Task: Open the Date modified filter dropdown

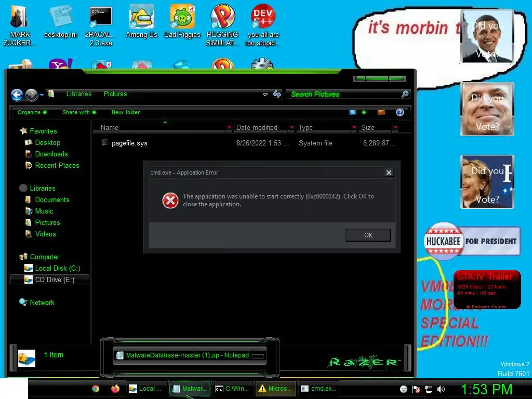Action: [291, 128]
